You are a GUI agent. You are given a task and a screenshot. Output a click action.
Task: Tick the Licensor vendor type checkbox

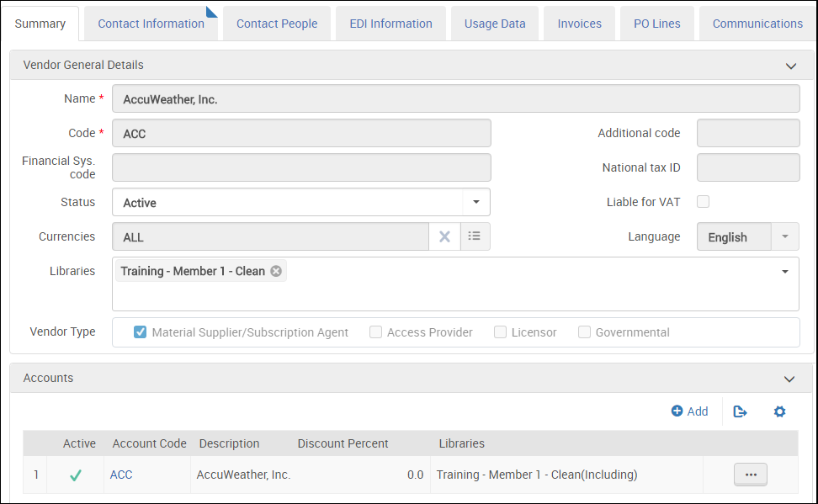point(500,332)
